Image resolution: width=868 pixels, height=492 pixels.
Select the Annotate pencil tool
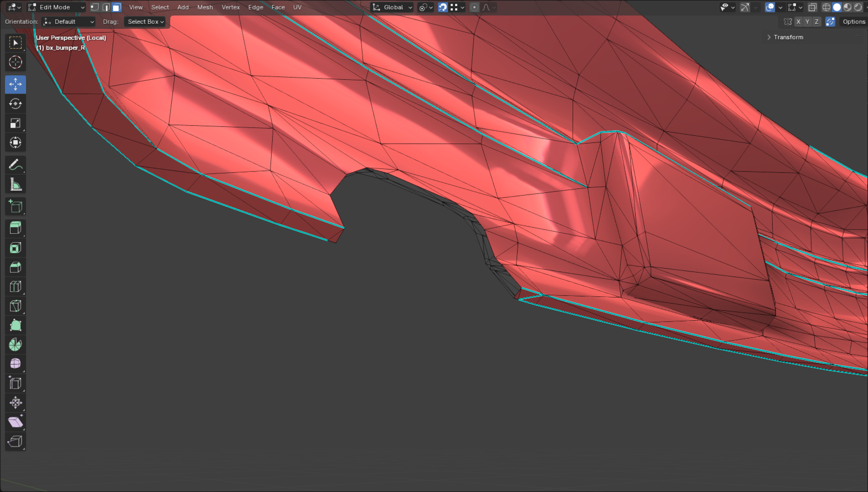pyautogui.click(x=16, y=165)
